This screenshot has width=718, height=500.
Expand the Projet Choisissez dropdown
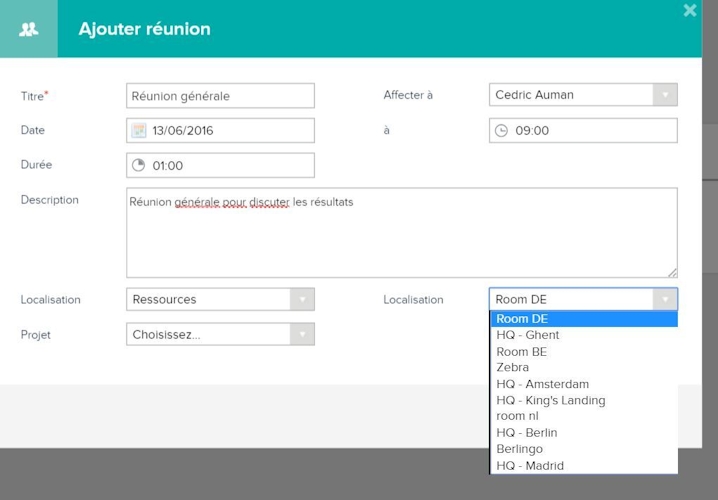(302, 335)
